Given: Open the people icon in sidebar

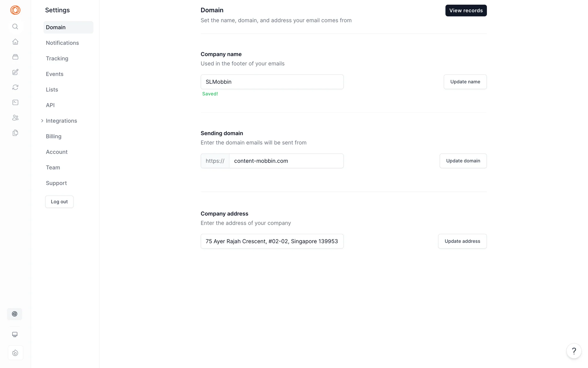Looking at the screenshot, I should [x=15, y=118].
